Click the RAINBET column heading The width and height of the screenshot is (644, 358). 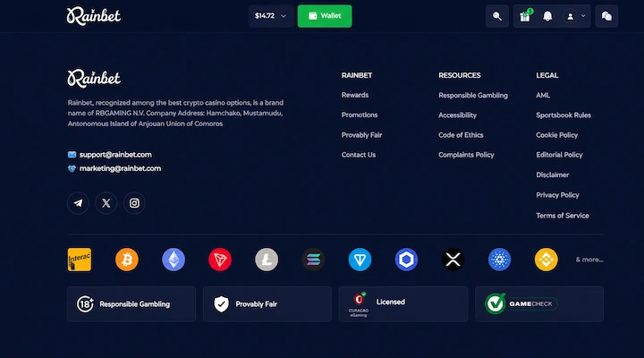(357, 75)
